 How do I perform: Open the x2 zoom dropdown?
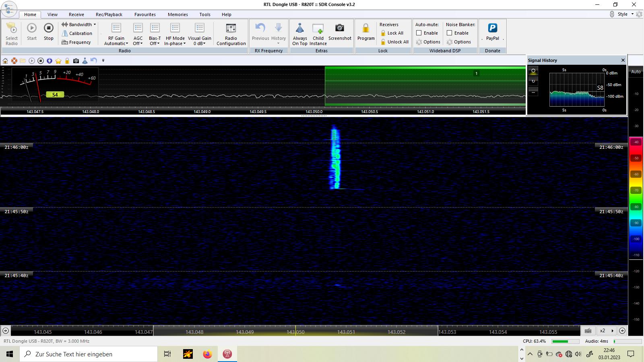point(607,331)
